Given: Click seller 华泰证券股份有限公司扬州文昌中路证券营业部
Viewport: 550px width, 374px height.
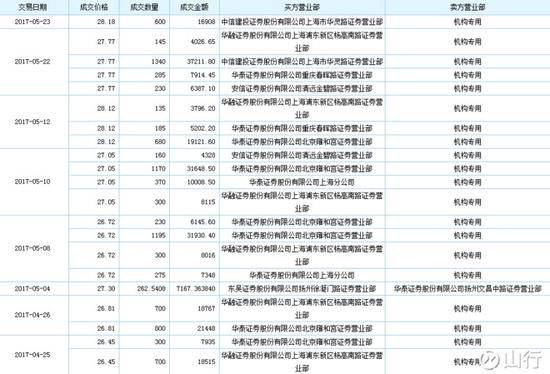Looking at the screenshot, I should point(468,289).
